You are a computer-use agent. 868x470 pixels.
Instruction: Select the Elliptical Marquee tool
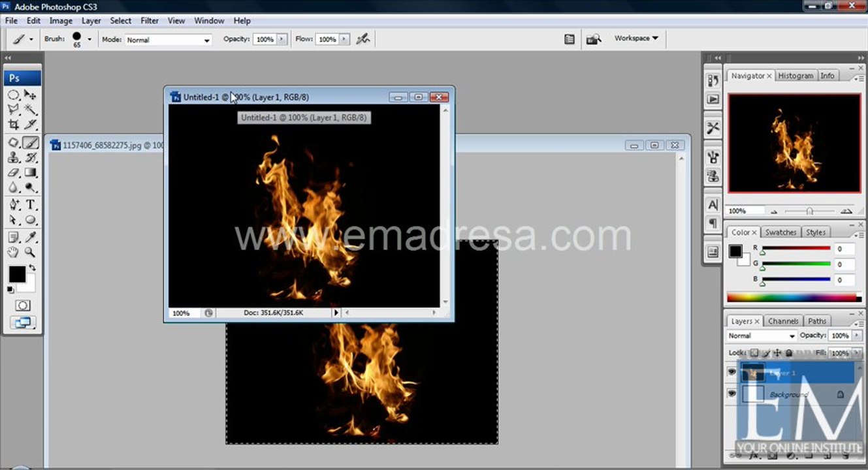(x=14, y=95)
